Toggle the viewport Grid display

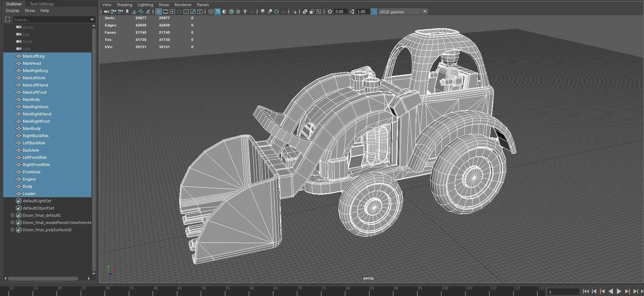159,12
